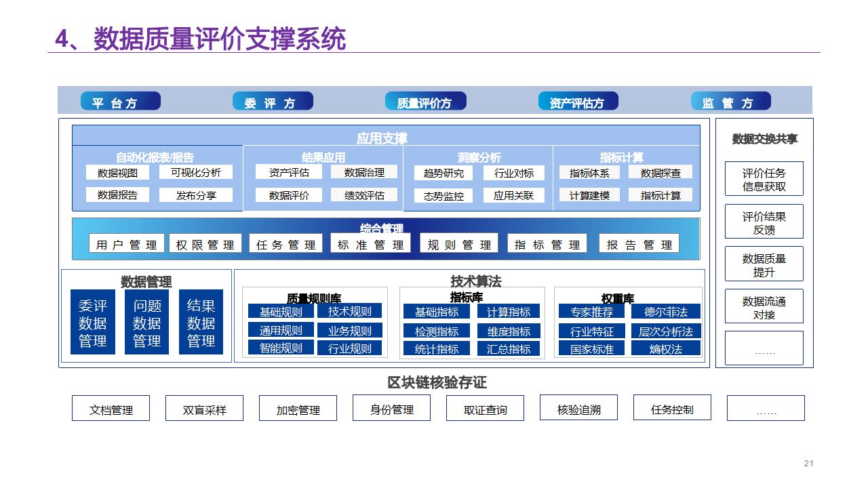Select the 数据流通对接 box
Screen dimensions: 868x488
tap(764, 306)
